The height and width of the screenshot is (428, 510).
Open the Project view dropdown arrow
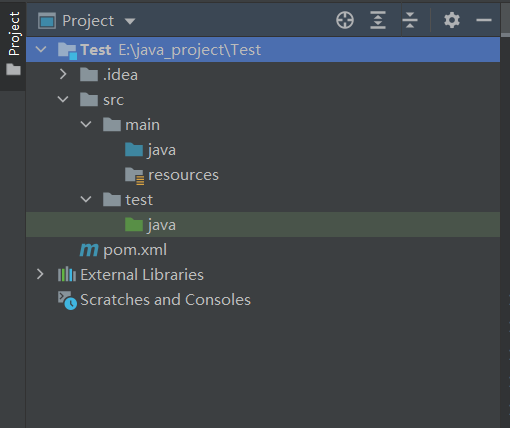(130, 21)
